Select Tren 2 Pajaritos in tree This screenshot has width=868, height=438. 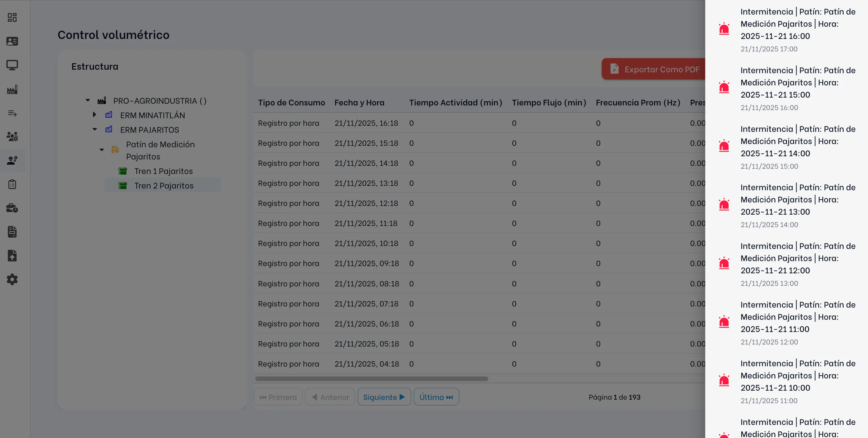[163, 186]
